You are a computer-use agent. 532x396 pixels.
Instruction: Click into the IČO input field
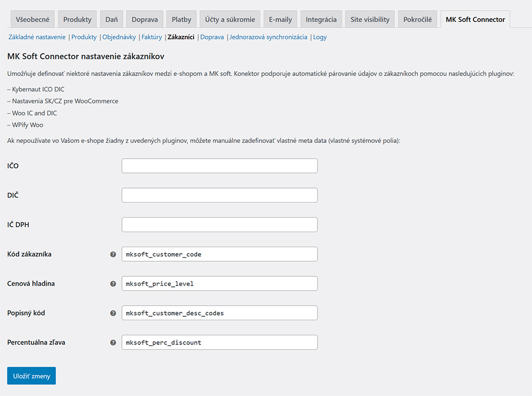[219, 166]
